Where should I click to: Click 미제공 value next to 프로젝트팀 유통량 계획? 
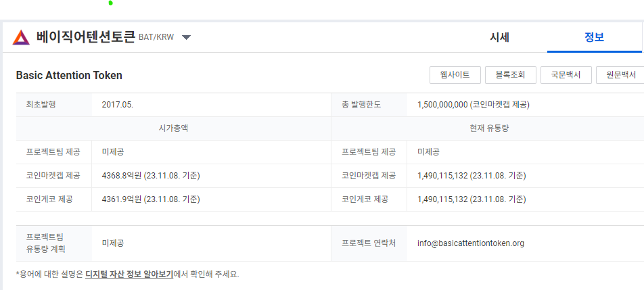click(113, 243)
